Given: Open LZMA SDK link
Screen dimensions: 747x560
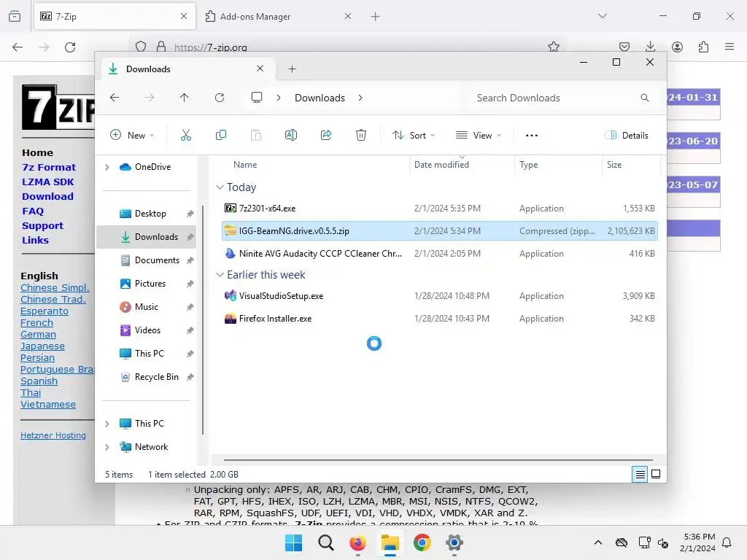Looking at the screenshot, I should click(x=47, y=182).
